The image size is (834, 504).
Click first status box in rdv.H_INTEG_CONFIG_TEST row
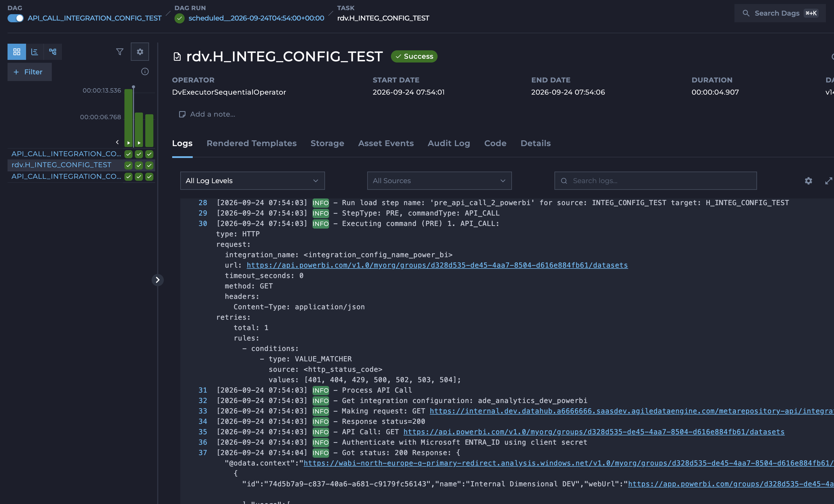(128, 165)
